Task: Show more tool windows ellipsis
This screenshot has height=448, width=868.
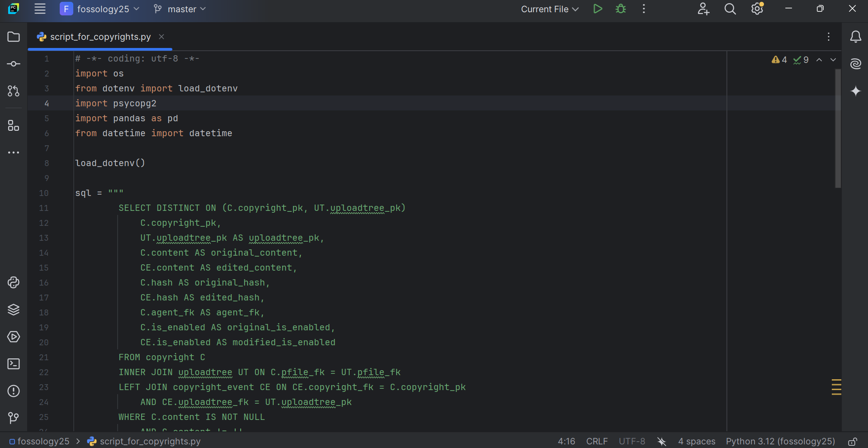Action: (14, 153)
